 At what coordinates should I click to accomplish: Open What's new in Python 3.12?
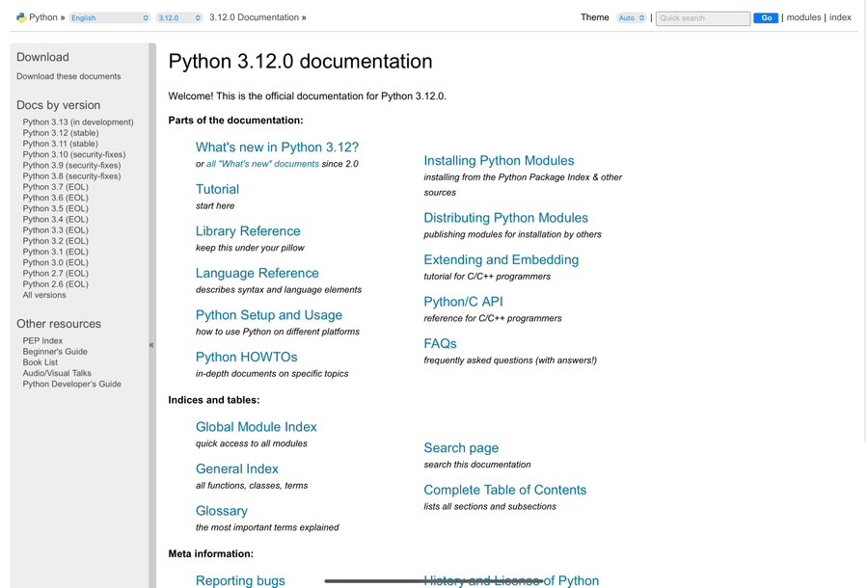click(277, 147)
